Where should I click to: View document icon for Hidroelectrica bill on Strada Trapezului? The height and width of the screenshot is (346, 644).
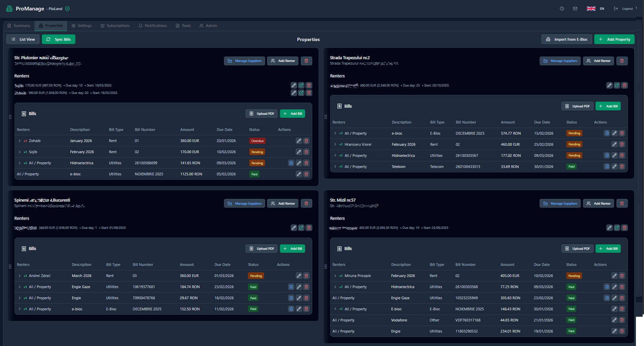tap(607, 155)
